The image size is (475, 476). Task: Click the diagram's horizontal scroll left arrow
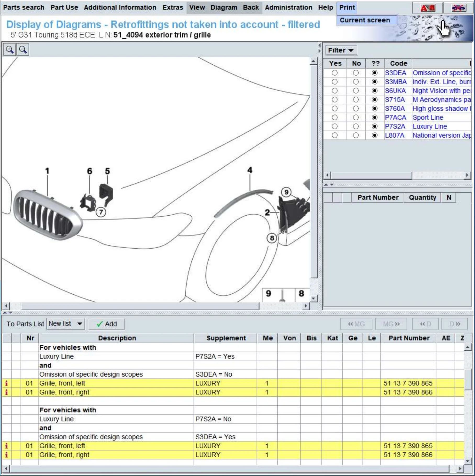point(6,306)
